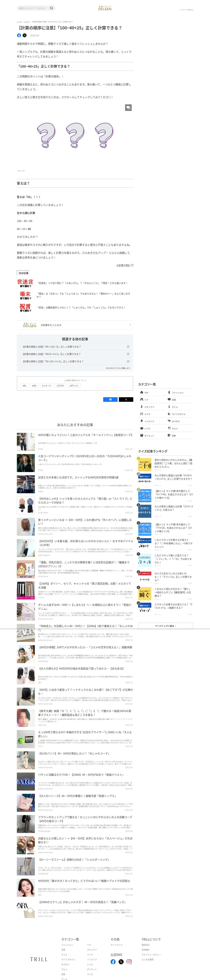Viewport: 210px width, 980px height.
Task: Click the TRILL logo in the footer
Action: click(x=39, y=959)
